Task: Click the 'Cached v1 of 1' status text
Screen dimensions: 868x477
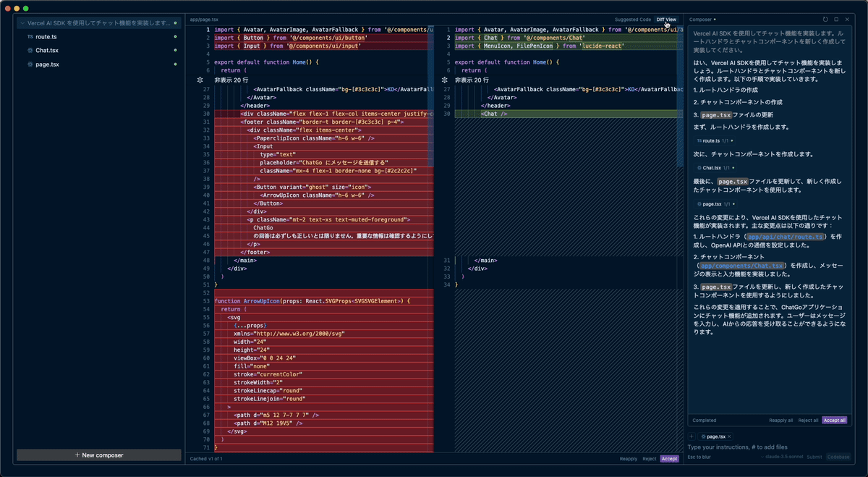Action: [206, 459]
